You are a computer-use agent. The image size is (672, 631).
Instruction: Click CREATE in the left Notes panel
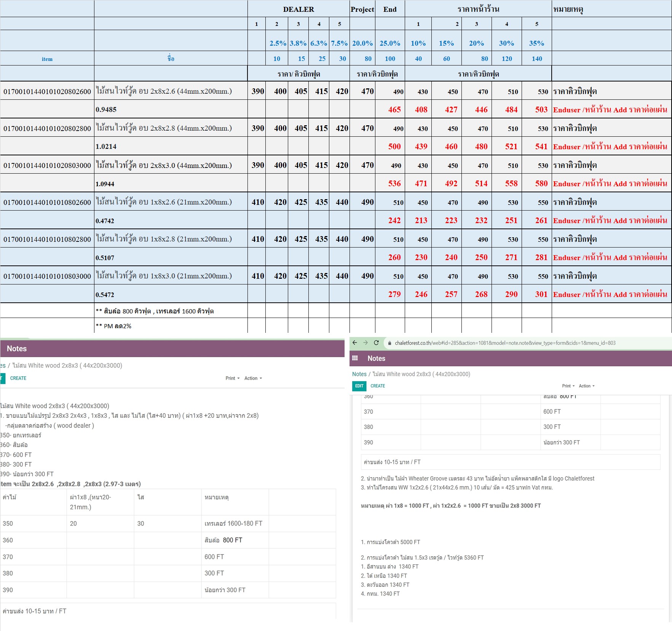coord(18,378)
